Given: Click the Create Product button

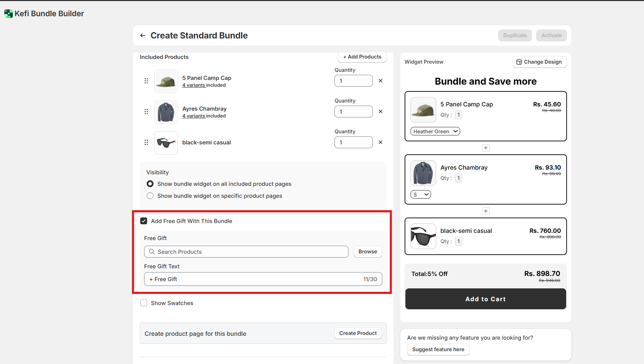Looking at the screenshot, I should click(x=358, y=333).
